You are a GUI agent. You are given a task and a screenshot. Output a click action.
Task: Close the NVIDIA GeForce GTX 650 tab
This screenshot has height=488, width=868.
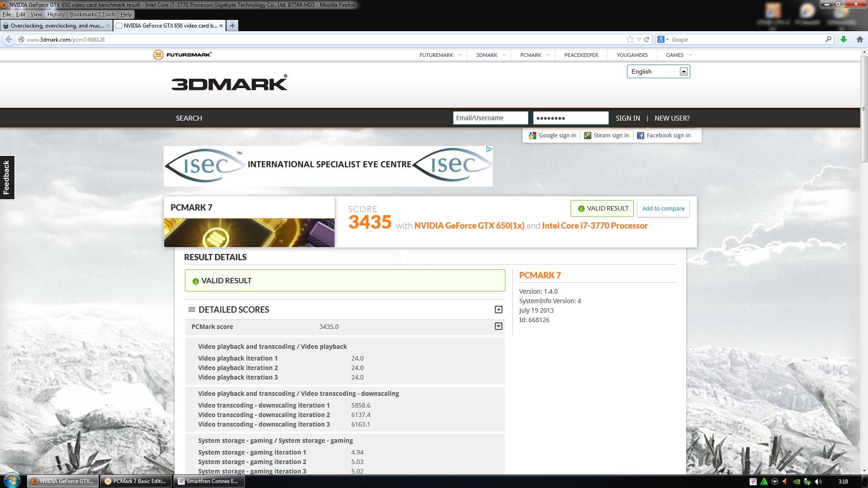221,26
